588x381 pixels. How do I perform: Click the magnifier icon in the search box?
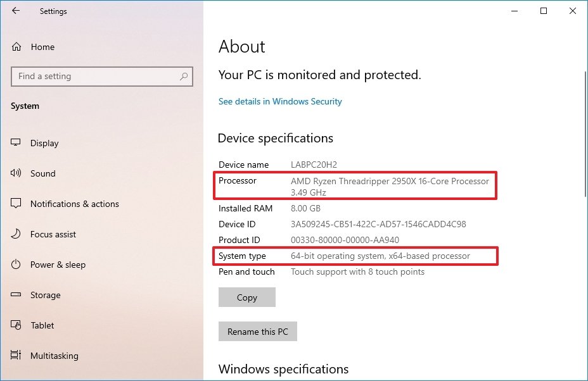click(184, 76)
